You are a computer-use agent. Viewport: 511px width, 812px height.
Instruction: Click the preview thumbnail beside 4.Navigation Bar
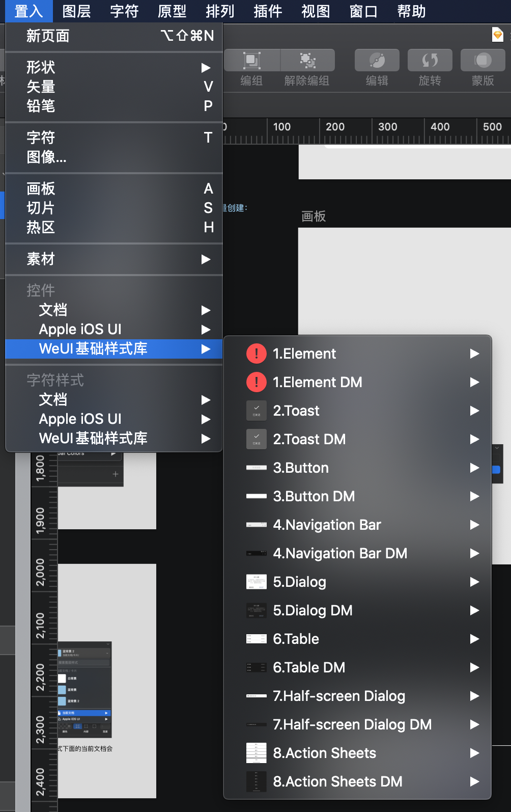257,525
